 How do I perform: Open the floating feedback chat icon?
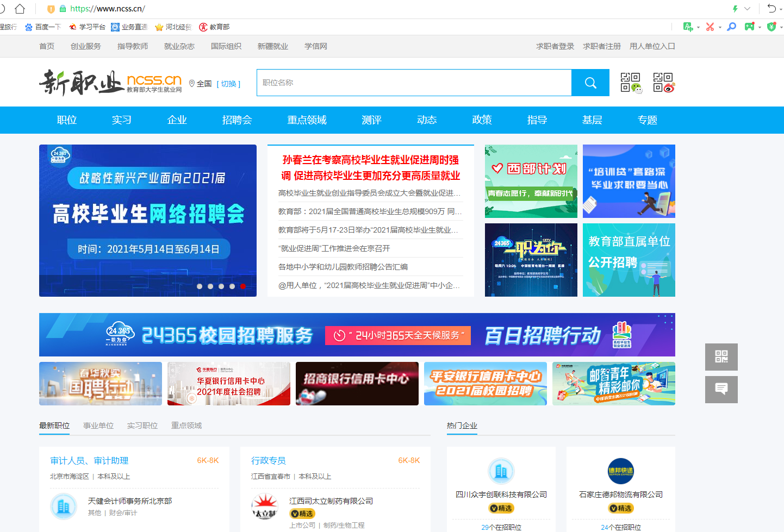click(x=721, y=389)
